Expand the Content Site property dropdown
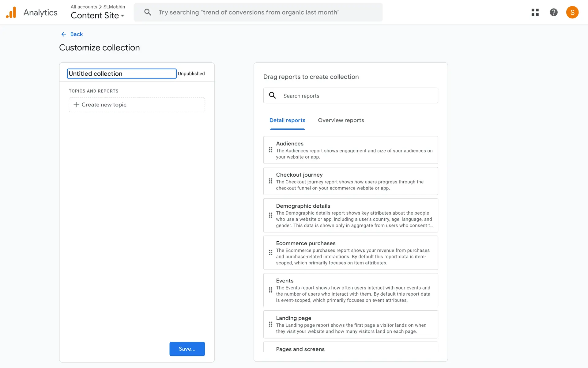 click(x=98, y=15)
